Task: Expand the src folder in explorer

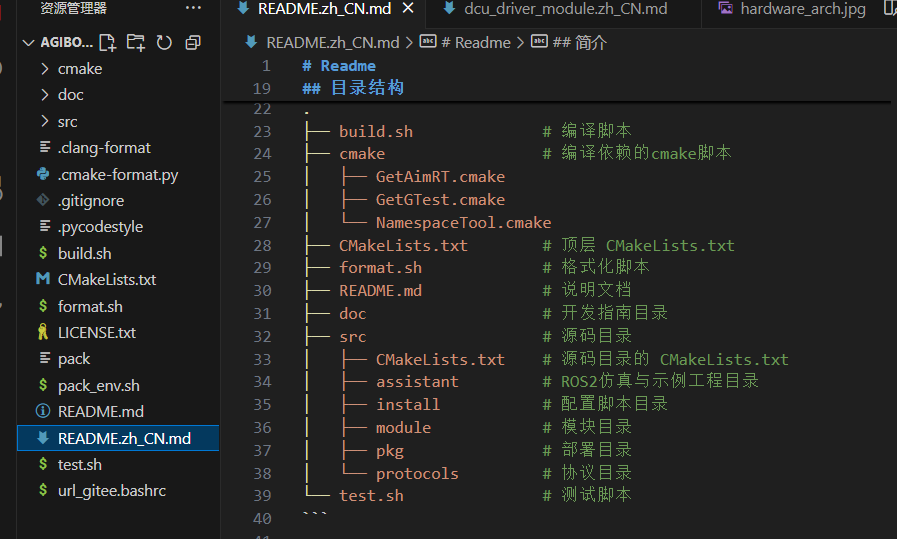Action: [x=67, y=121]
